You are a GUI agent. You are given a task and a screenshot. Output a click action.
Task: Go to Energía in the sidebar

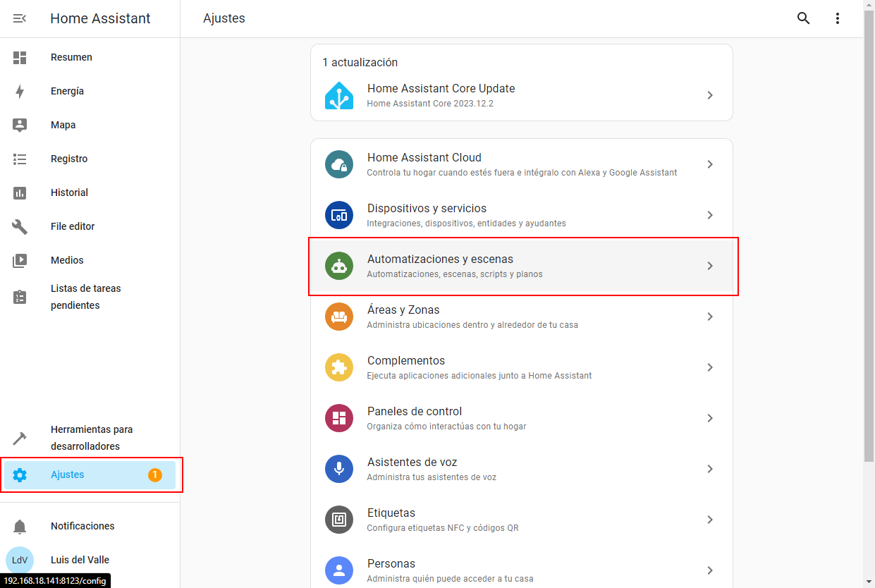pos(90,91)
